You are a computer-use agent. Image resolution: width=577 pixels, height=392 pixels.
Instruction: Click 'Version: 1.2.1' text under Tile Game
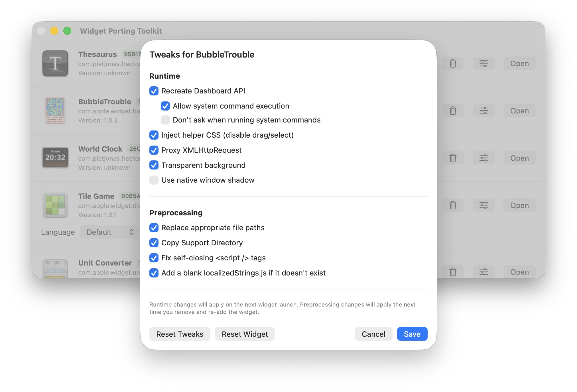pyautogui.click(x=97, y=215)
